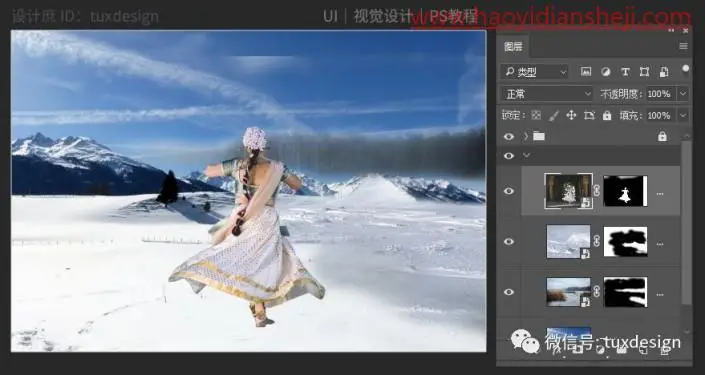Toggle mask link on dancer layer
This screenshot has height=375, width=705.
pyautogui.click(x=597, y=191)
